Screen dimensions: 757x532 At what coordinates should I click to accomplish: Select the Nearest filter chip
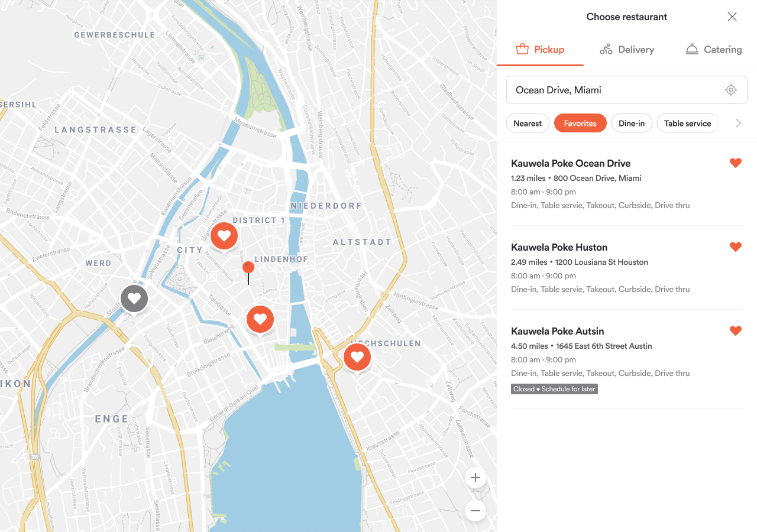pyautogui.click(x=528, y=123)
